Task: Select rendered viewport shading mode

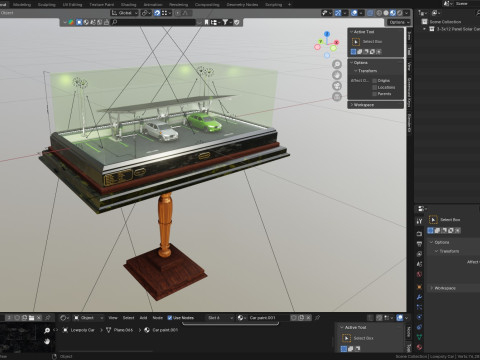Action: pos(399,13)
